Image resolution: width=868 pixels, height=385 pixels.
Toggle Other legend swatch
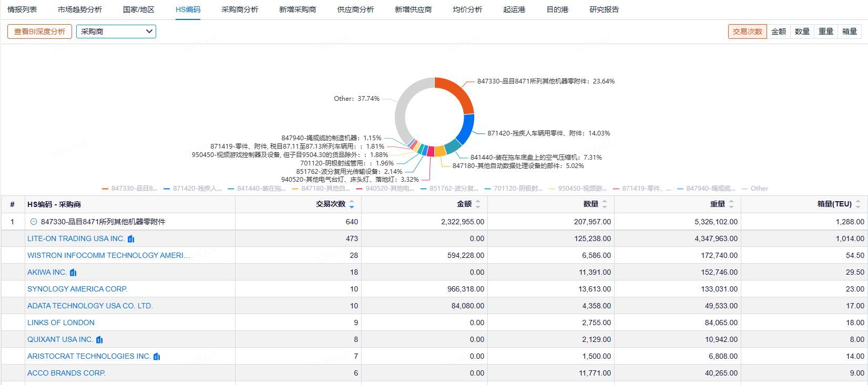(744, 189)
